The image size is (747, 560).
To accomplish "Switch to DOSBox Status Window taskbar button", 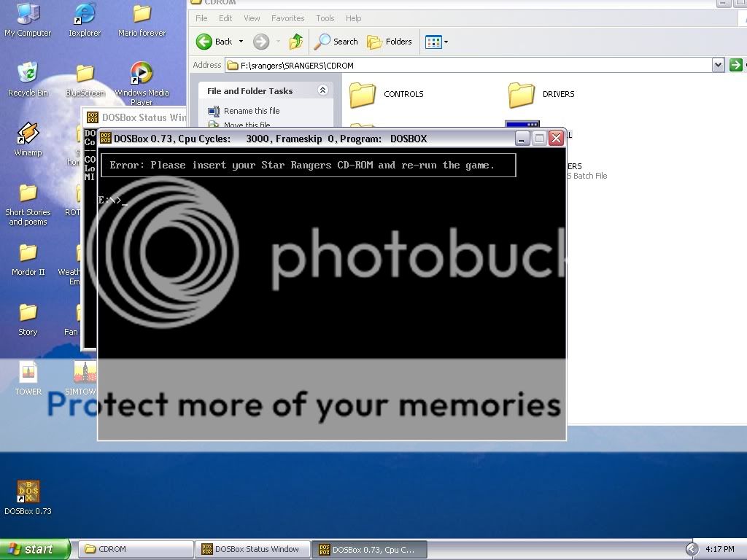I will (x=252, y=549).
